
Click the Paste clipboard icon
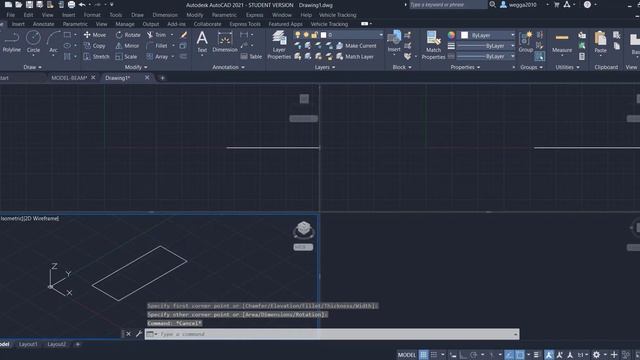tap(600, 42)
